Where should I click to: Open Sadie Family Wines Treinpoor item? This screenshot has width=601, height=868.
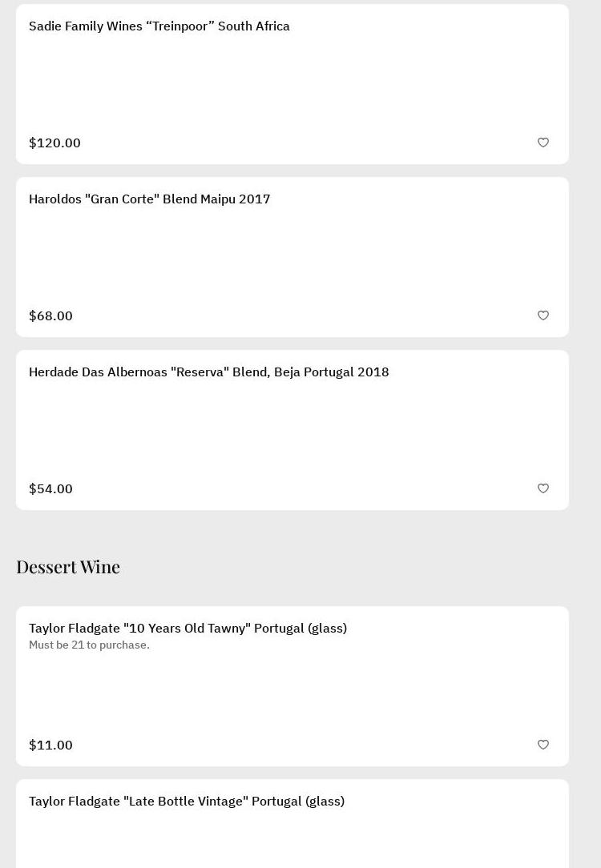[159, 26]
